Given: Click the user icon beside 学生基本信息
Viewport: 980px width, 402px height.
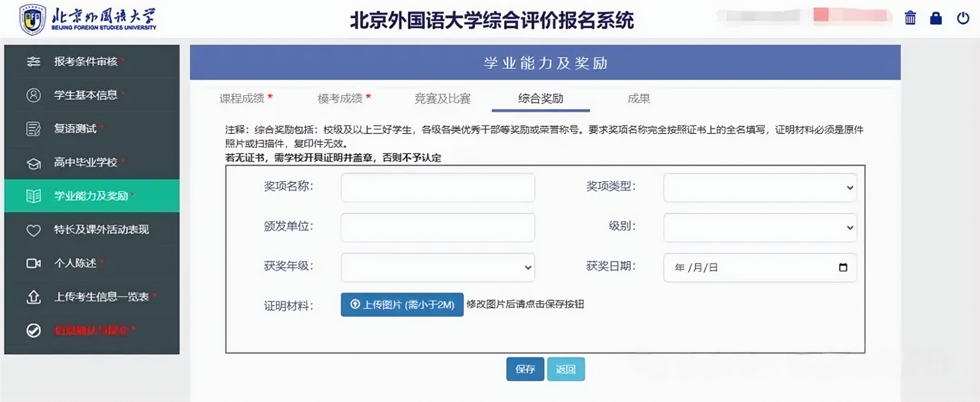Looking at the screenshot, I should [x=33, y=95].
